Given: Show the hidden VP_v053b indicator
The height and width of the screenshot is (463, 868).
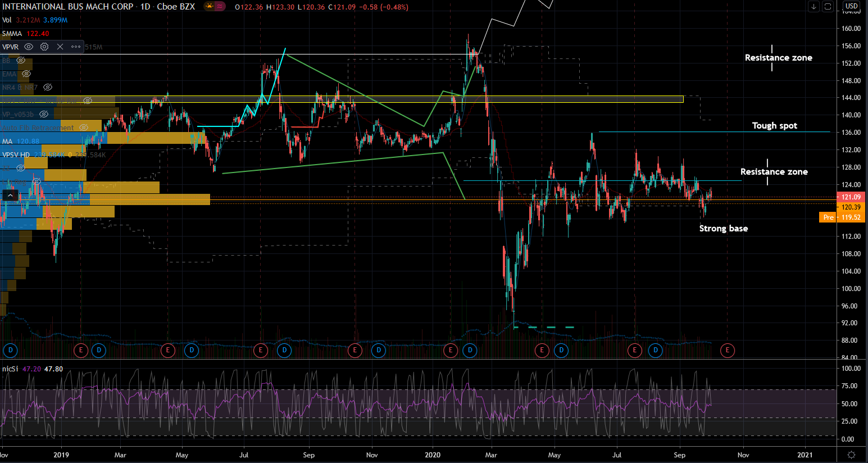Looking at the screenshot, I should coord(43,114).
